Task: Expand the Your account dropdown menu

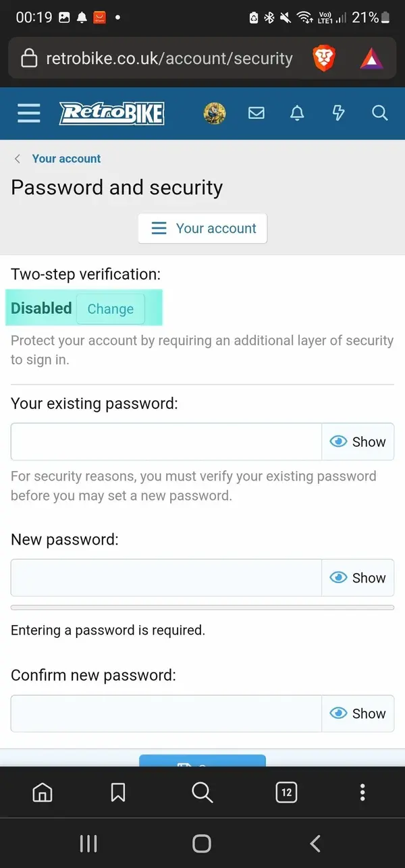Action: click(x=202, y=228)
